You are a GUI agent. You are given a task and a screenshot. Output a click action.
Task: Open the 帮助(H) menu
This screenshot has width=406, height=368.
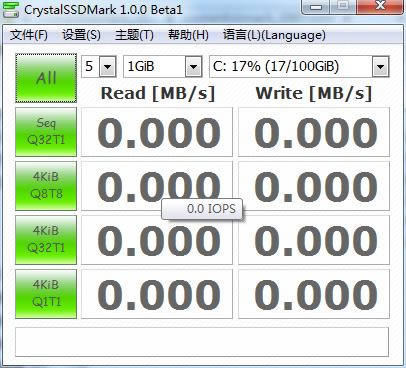pyautogui.click(x=188, y=35)
